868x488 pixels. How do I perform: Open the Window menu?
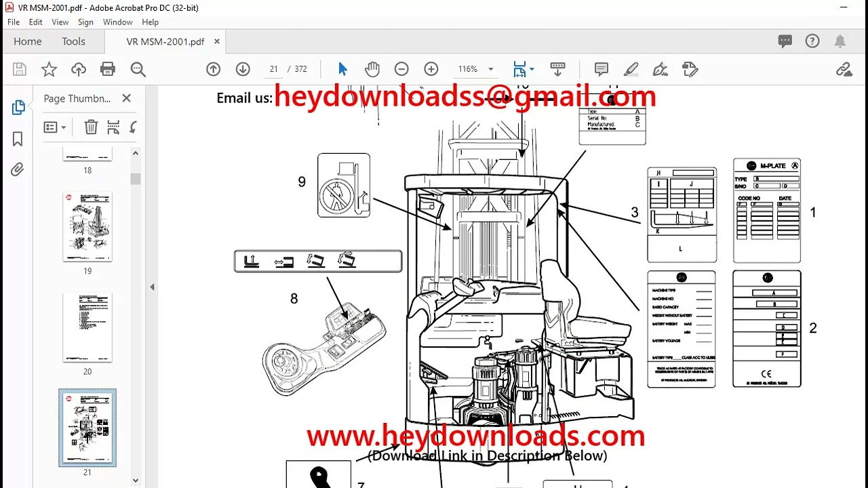click(x=117, y=22)
